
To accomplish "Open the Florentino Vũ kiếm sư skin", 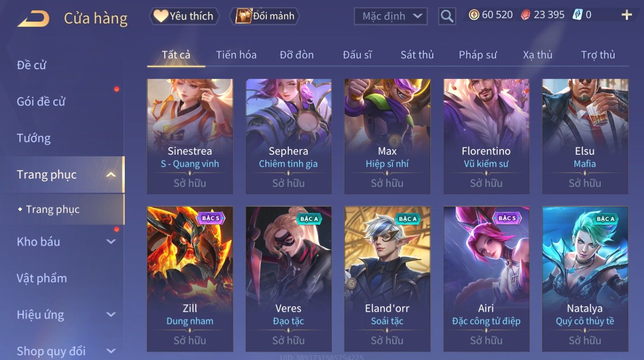I will pos(486,136).
